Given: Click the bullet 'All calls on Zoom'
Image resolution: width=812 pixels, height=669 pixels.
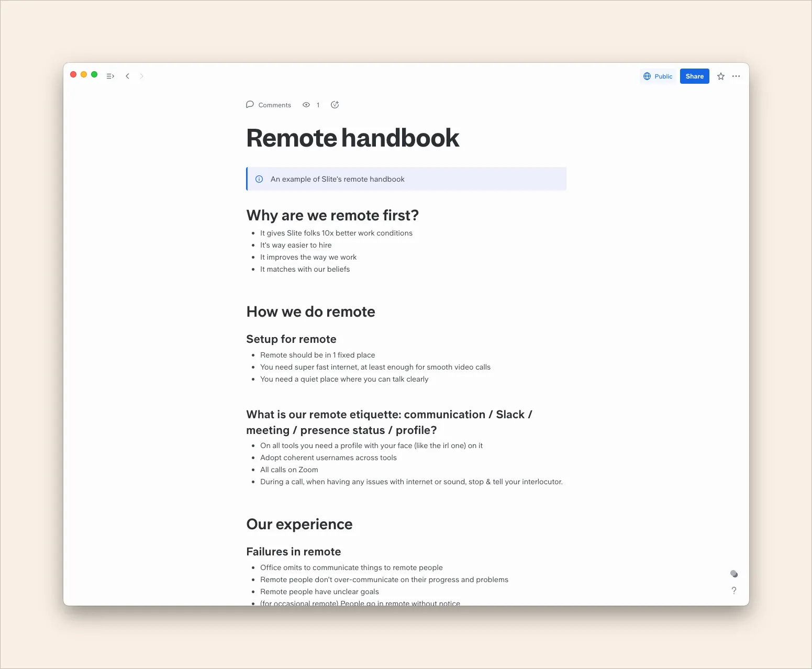Looking at the screenshot, I should pos(289,470).
